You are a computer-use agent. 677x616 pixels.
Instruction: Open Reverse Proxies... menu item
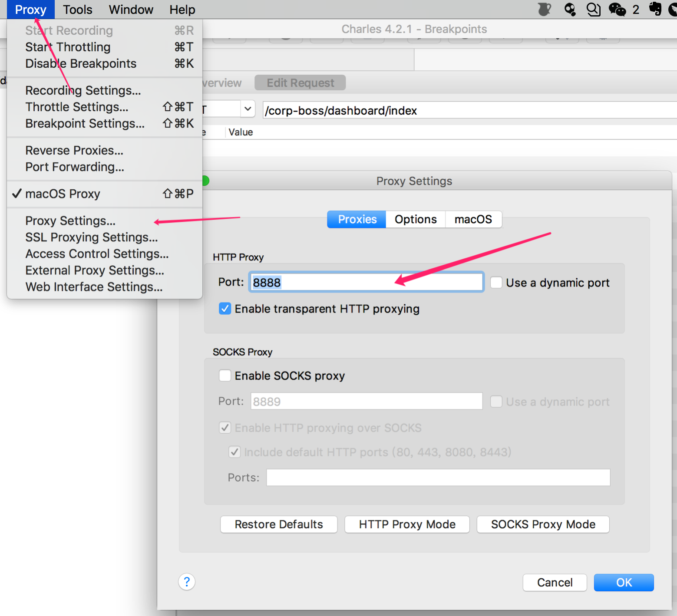tap(105, 150)
